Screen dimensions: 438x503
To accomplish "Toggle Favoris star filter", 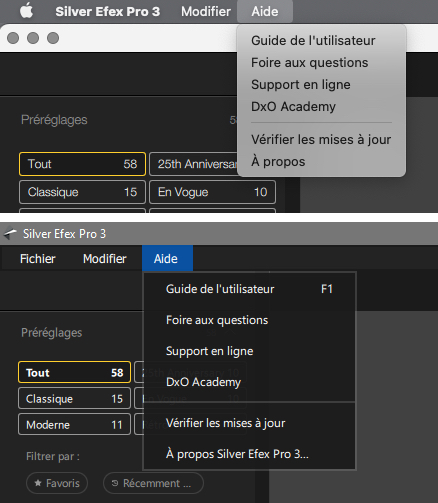I will point(57,483).
